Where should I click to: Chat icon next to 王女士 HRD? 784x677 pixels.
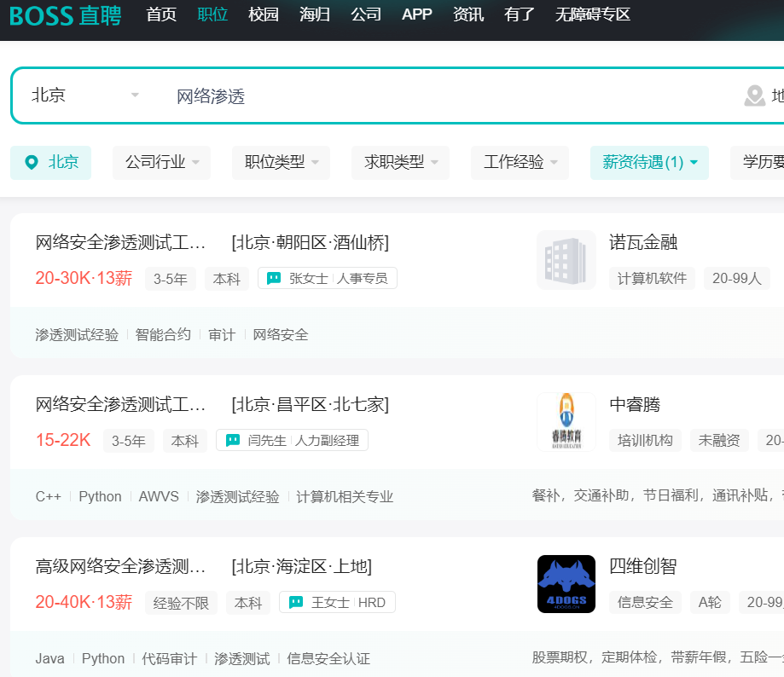[x=296, y=602]
